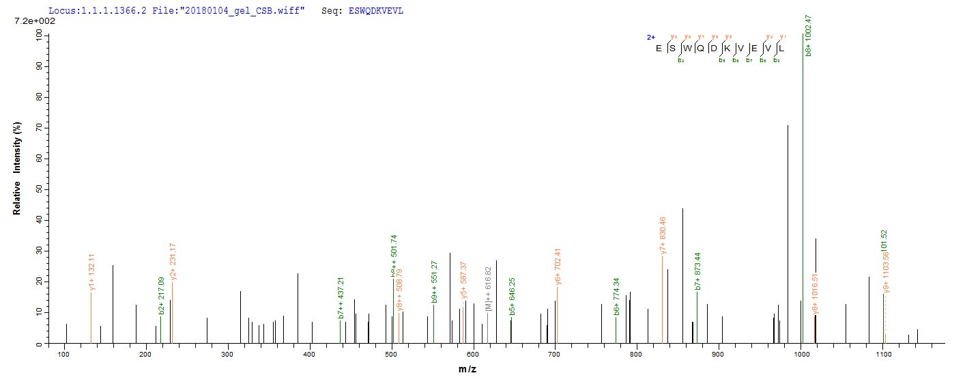This screenshot has height=384, width=980.
Task: Click the b8+ 1002.47 peak label
Action: [808, 34]
